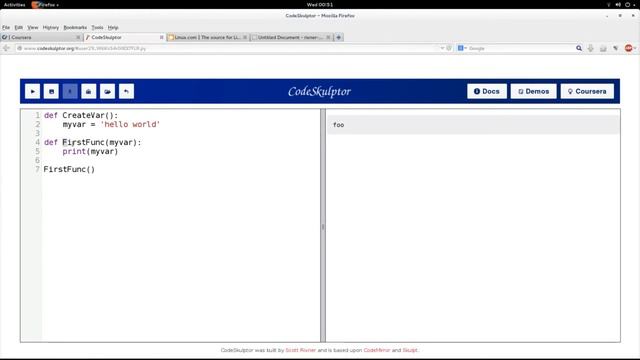Open the Help menu
Viewport: 640px width, 360px height.
113,27
